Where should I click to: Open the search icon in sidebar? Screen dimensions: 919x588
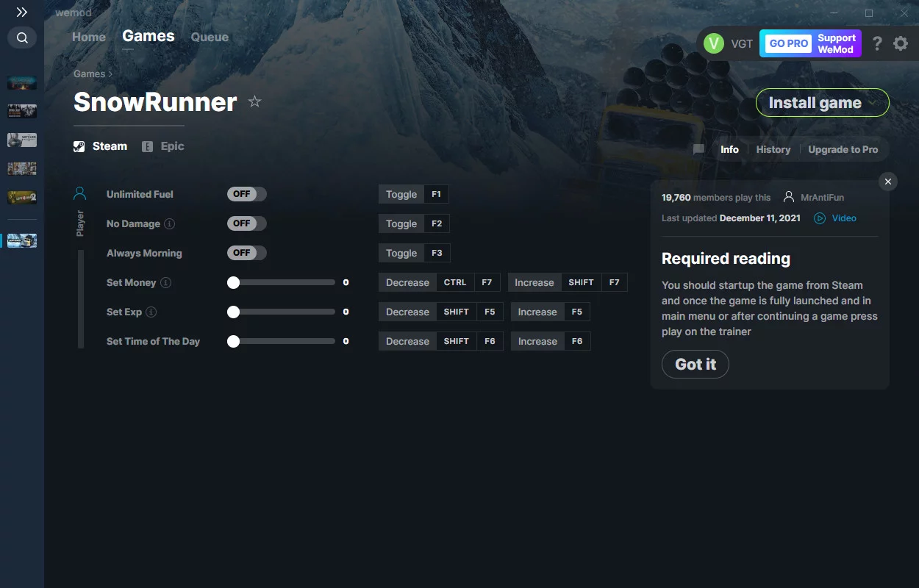pos(22,37)
